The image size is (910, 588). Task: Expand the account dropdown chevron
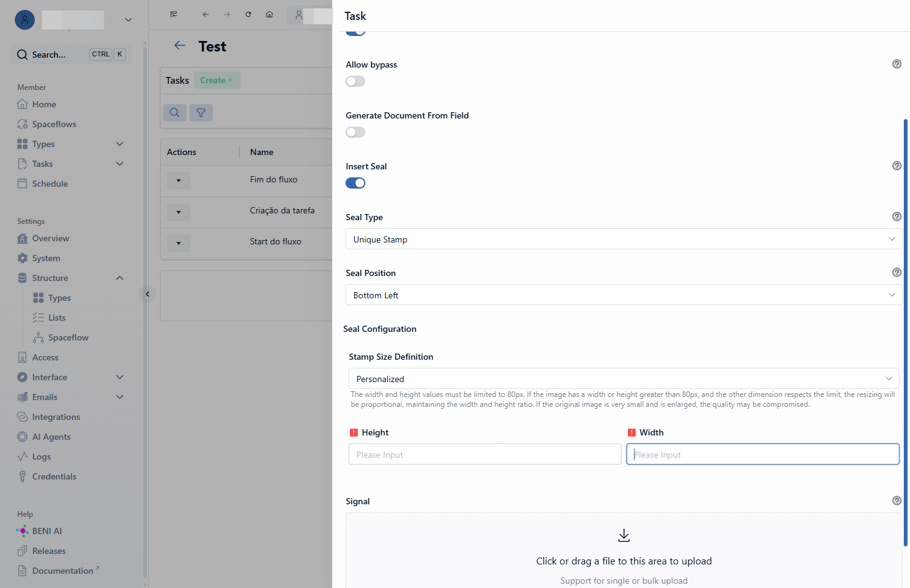click(128, 20)
